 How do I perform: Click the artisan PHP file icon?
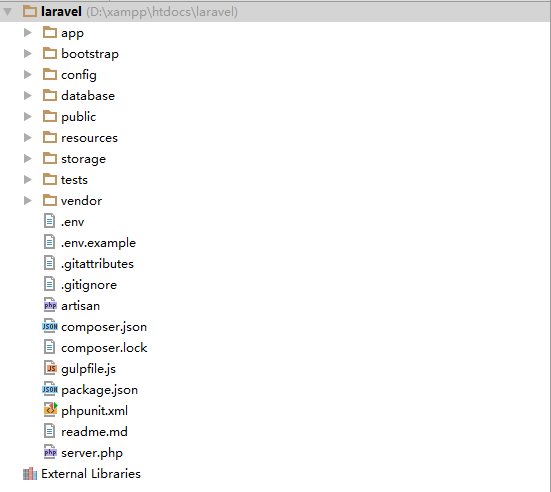pos(50,305)
